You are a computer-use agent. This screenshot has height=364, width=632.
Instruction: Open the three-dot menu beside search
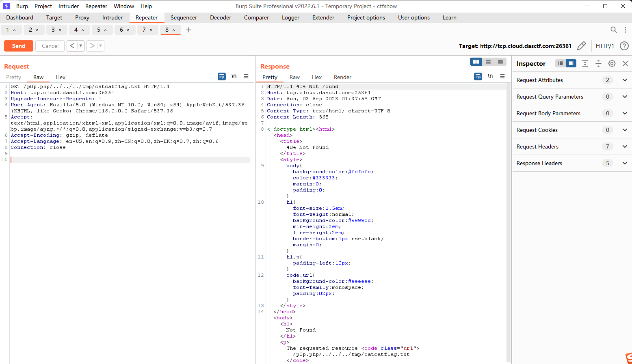point(625,30)
